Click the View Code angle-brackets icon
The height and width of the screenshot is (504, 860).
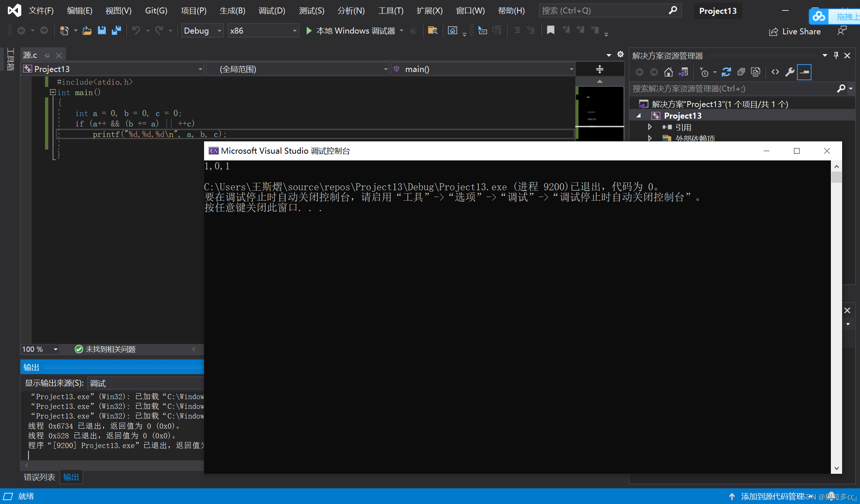pos(775,72)
